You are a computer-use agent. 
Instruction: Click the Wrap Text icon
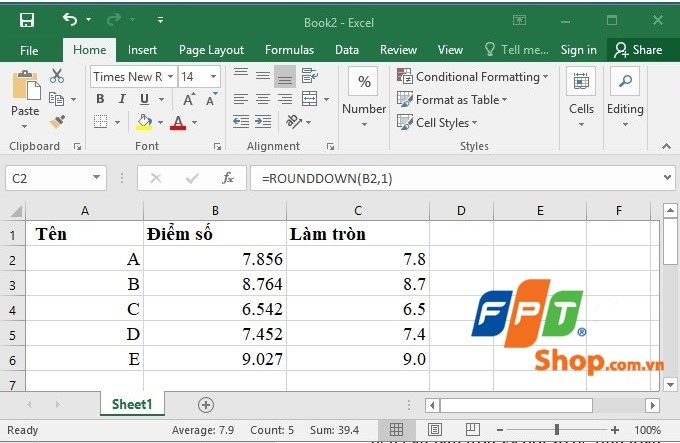310,75
